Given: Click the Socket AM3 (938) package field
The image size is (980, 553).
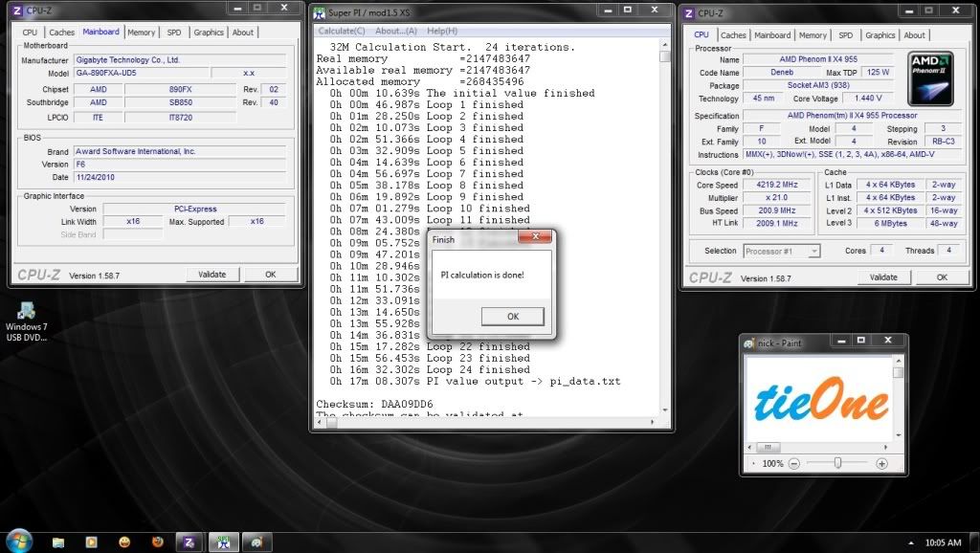Looking at the screenshot, I should pos(818,85).
